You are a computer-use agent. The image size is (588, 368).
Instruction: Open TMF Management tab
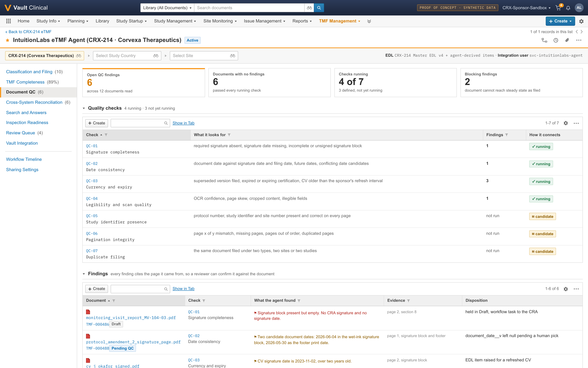pyautogui.click(x=339, y=21)
